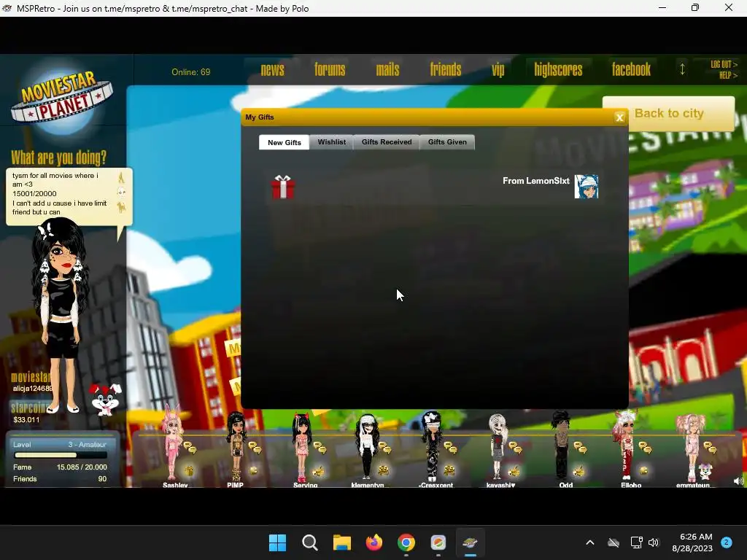Viewport: 747px width, 560px height.
Task: Click the Fame value 15.085 / 20.000
Action: coord(82,467)
